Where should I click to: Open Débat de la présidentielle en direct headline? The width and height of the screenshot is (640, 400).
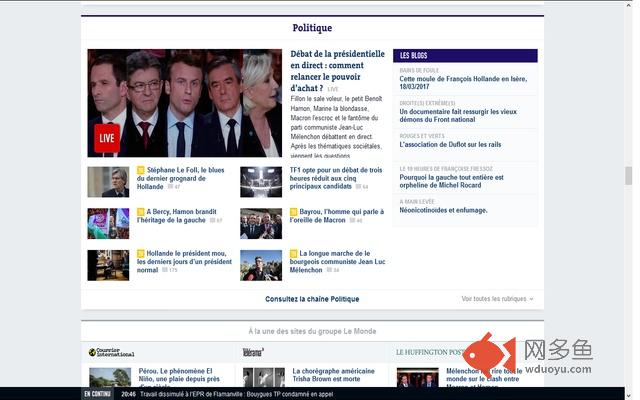[x=337, y=71]
